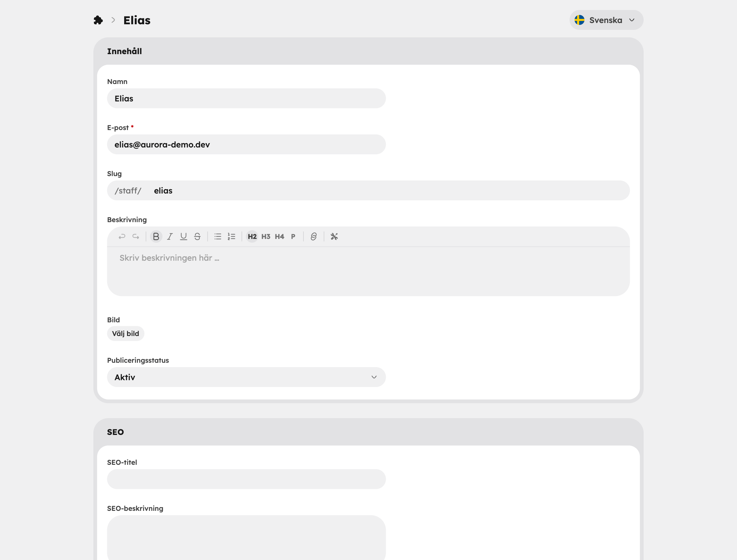Click the Namn input field

tap(246, 98)
